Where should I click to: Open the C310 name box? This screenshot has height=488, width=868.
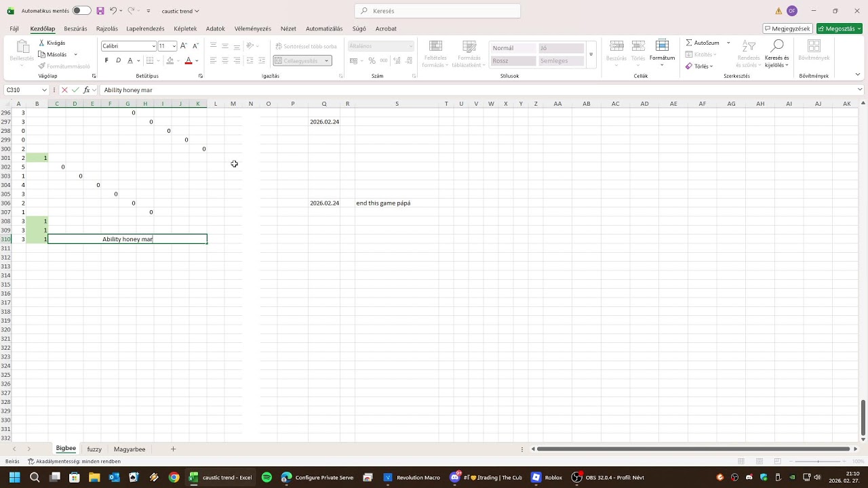coord(26,89)
